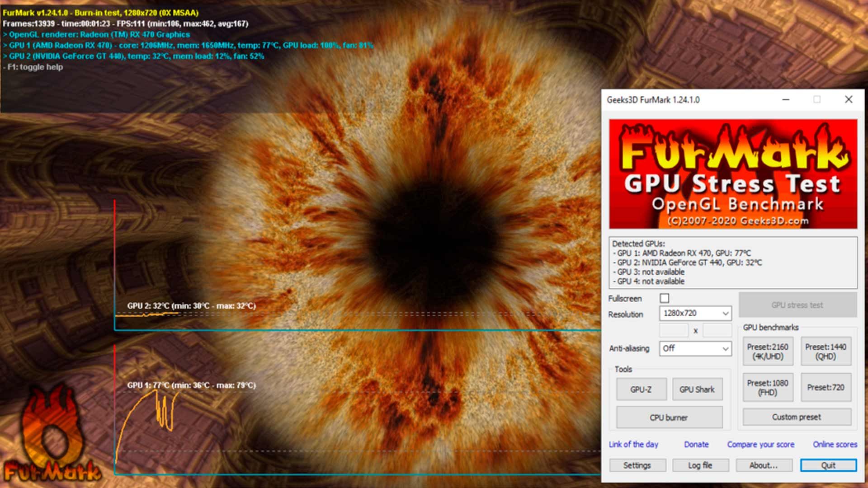Run the Preset:2160 4K/UHD benchmark

point(767,352)
